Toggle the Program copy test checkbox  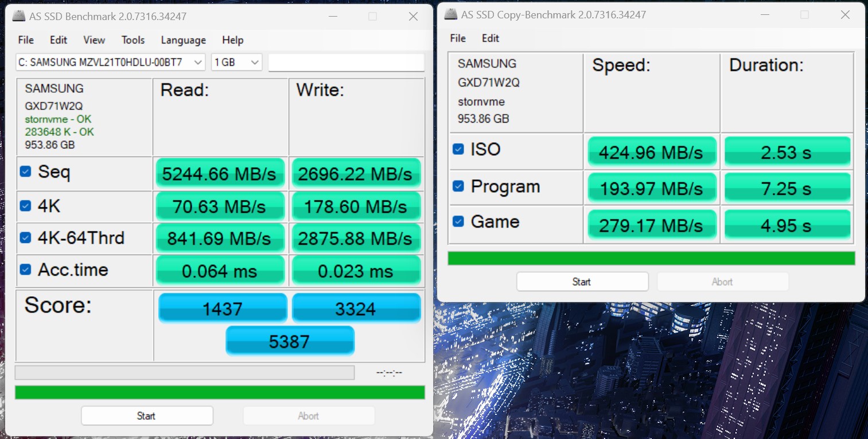[458, 186]
